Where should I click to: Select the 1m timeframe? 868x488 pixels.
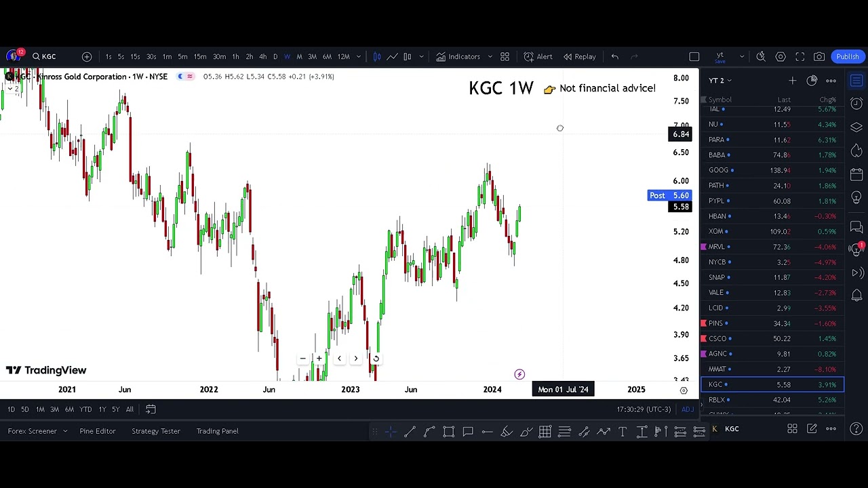[x=167, y=56]
